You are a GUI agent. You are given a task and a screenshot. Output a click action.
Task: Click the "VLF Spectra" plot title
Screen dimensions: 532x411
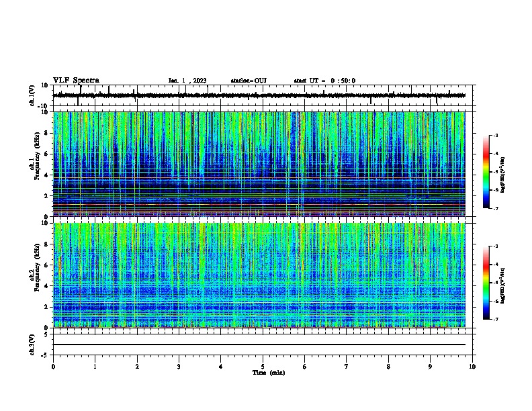click(x=76, y=81)
